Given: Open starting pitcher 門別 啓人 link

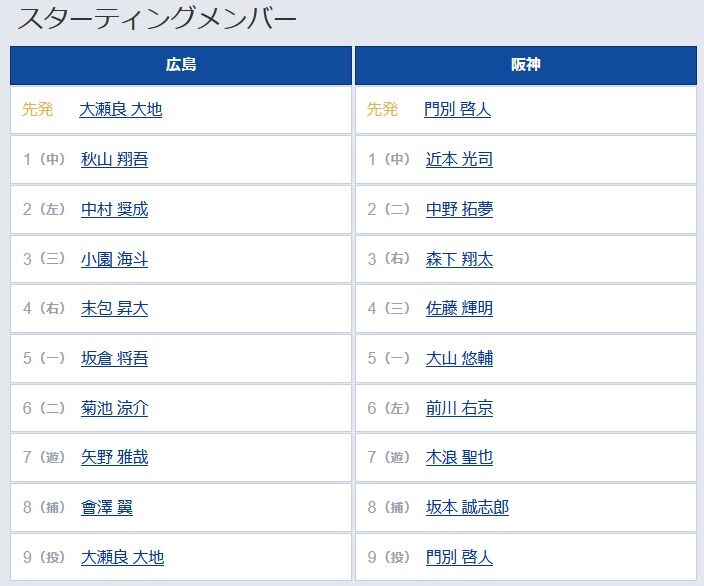Looking at the screenshot, I should [457, 109].
